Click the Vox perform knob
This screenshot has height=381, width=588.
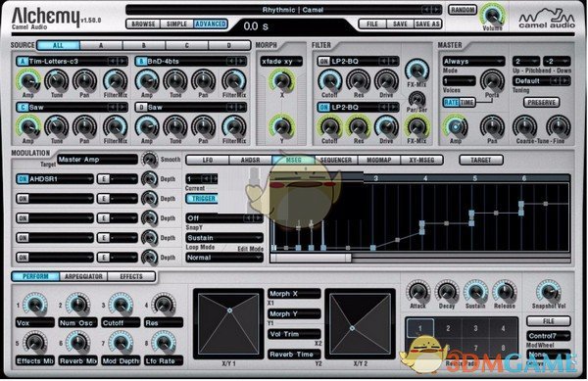pyautogui.click(x=35, y=304)
